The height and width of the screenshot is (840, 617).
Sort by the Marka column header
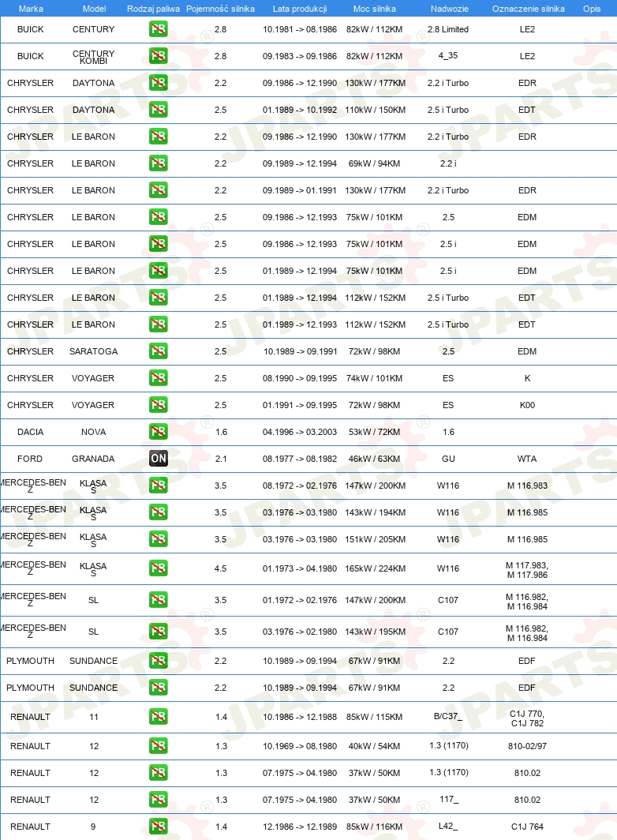click(31, 9)
